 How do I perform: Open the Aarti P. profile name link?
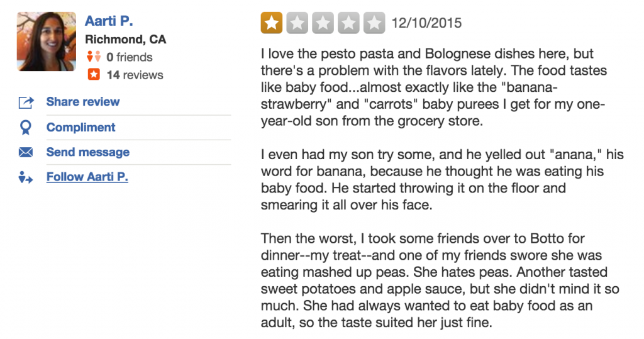coord(109,21)
